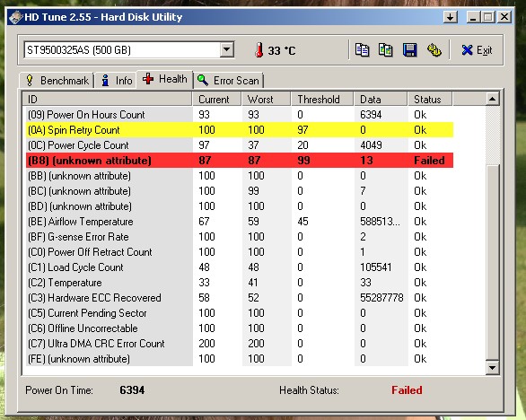Select the Airflow Temperature row
The image size is (526, 420).
coord(240,222)
